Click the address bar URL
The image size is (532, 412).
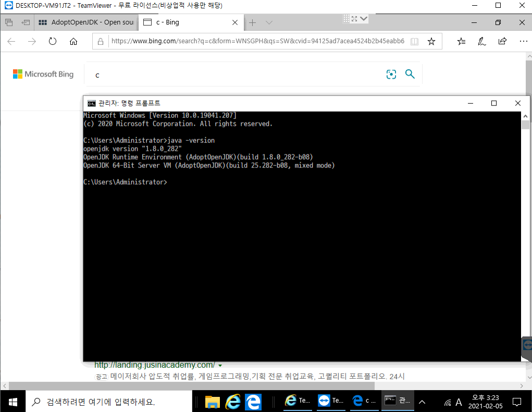(258, 41)
